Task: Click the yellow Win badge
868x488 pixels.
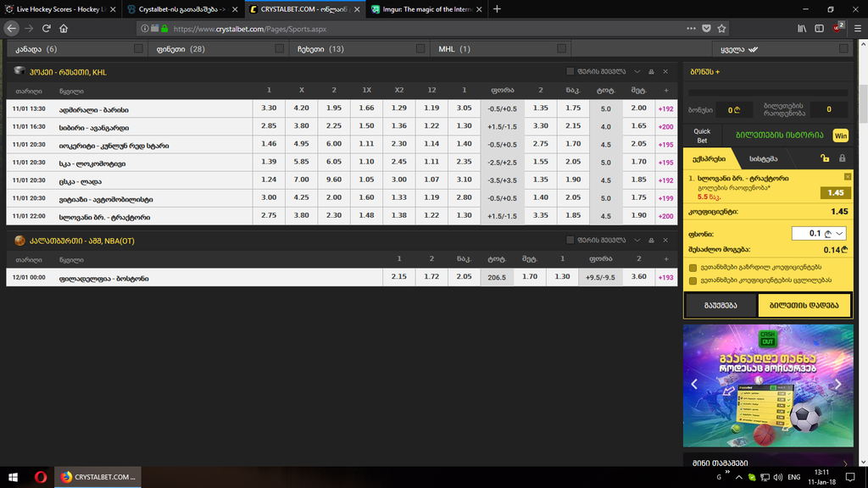Action: point(840,136)
